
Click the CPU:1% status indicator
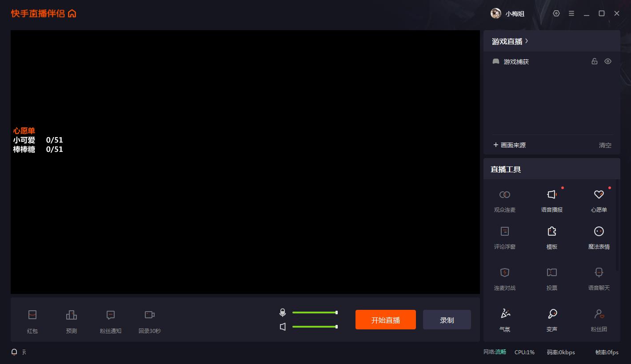(x=524, y=352)
